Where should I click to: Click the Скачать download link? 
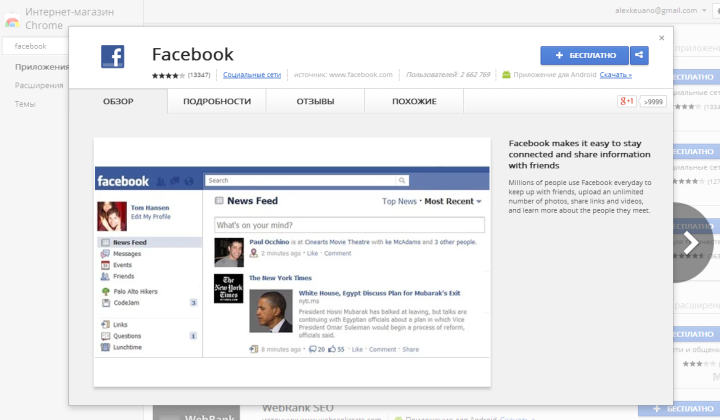(x=615, y=75)
